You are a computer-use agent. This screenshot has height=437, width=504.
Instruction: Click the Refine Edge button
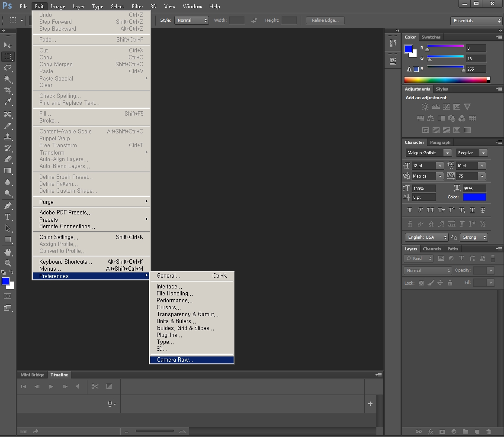(x=325, y=20)
